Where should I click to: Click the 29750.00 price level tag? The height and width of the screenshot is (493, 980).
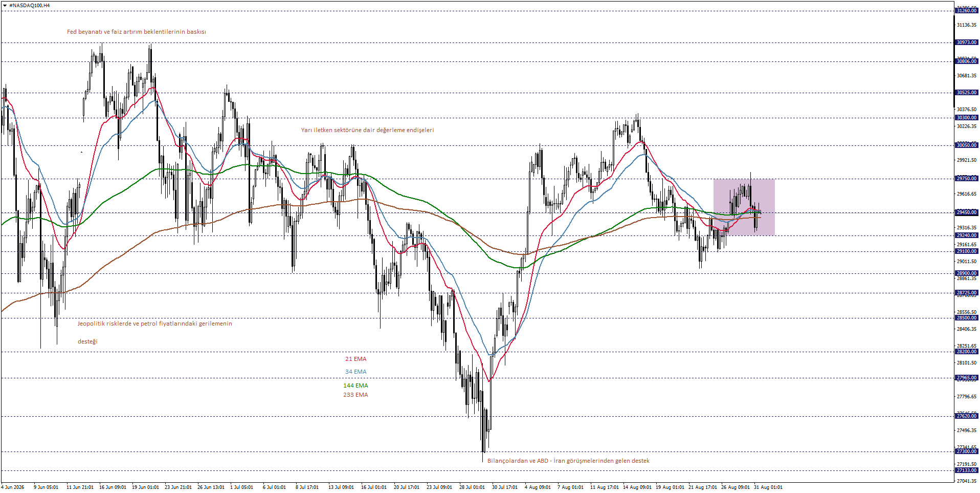[x=966, y=179]
